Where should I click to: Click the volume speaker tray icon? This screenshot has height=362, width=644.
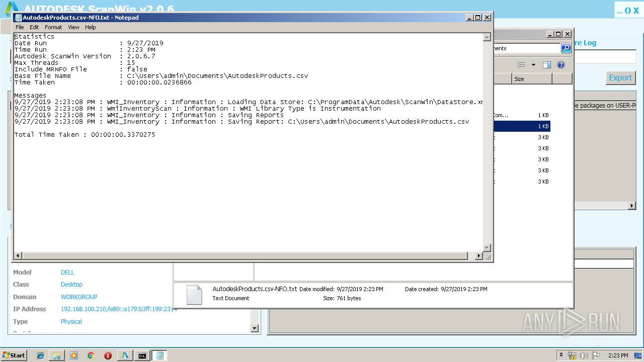584,355
